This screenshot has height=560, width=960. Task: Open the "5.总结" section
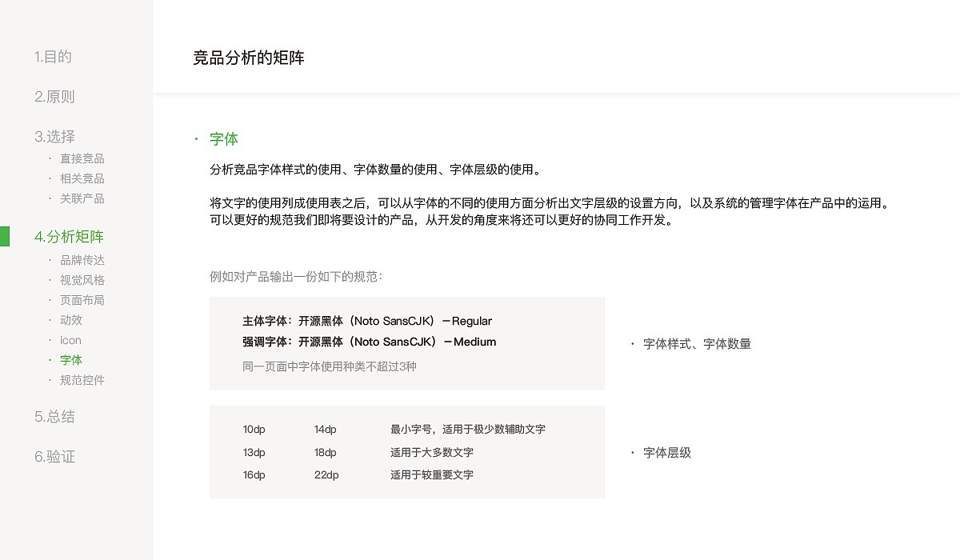click(53, 417)
